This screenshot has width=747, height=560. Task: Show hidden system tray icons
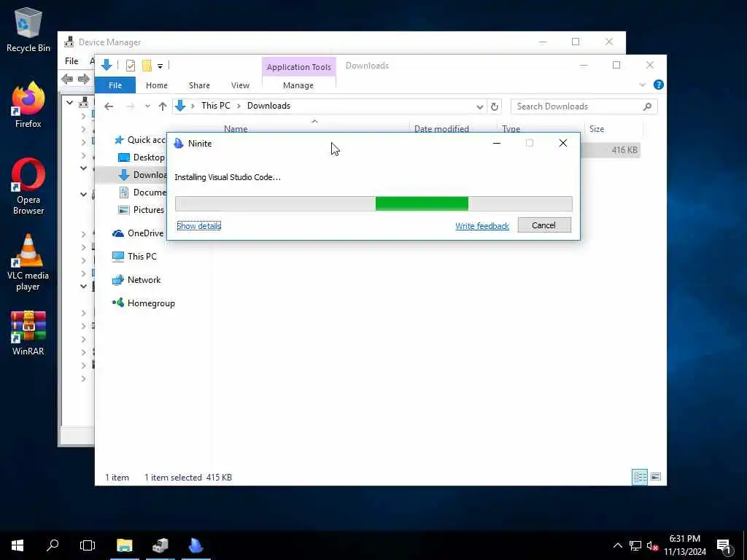tap(617, 545)
